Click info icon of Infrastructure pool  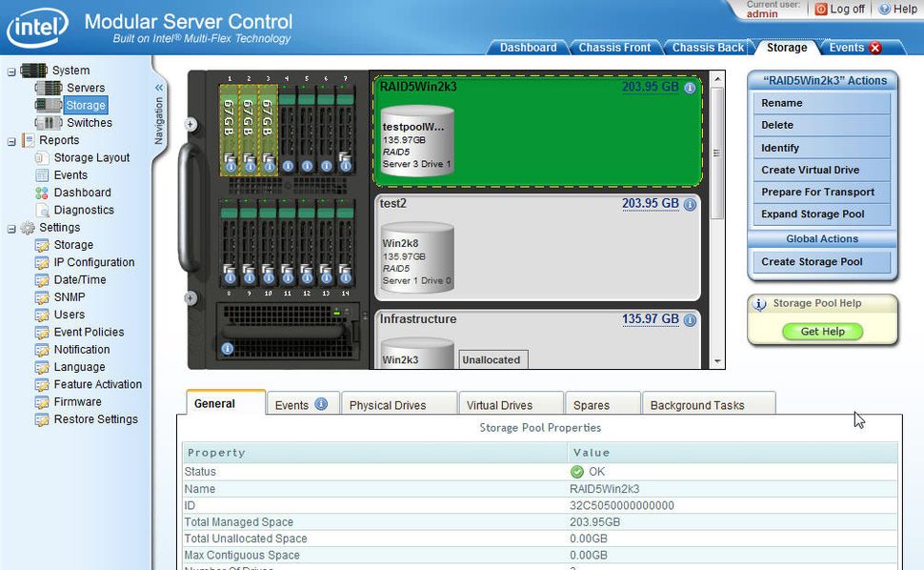[x=690, y=320]
